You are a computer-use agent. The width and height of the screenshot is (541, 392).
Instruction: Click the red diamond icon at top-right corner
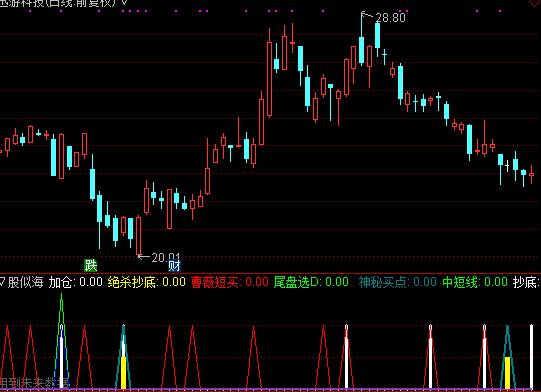coord(535,3)
